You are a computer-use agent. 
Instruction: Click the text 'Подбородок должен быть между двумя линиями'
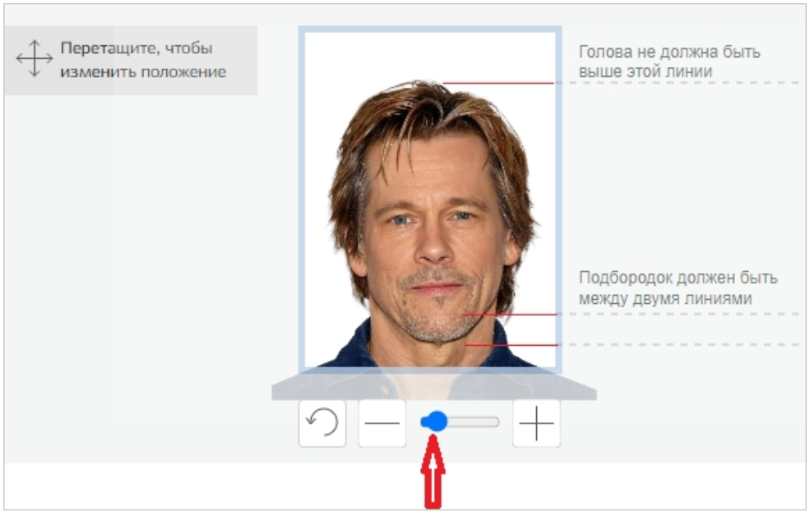coord(678,288)
